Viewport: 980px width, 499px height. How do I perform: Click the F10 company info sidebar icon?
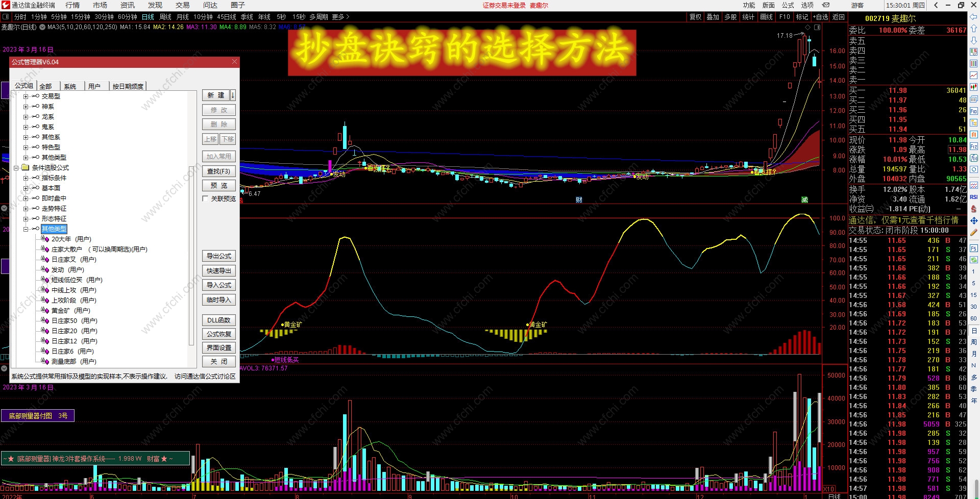point(974,111)
